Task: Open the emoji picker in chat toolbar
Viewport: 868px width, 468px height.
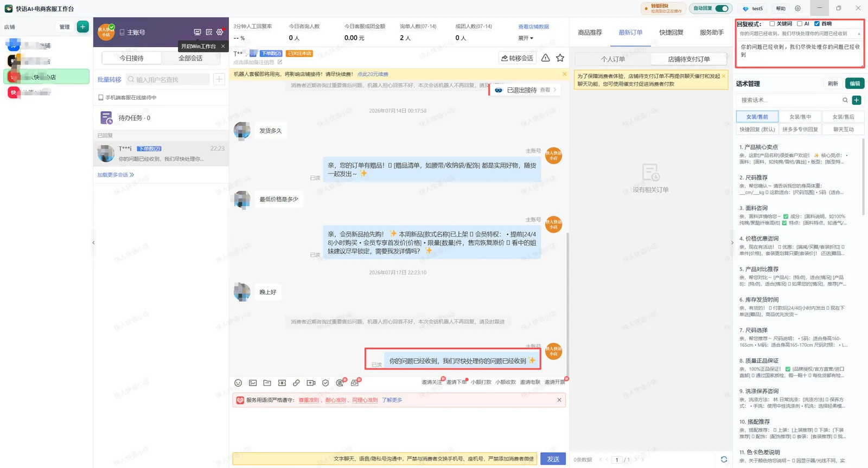Action: tap(238, 383)
